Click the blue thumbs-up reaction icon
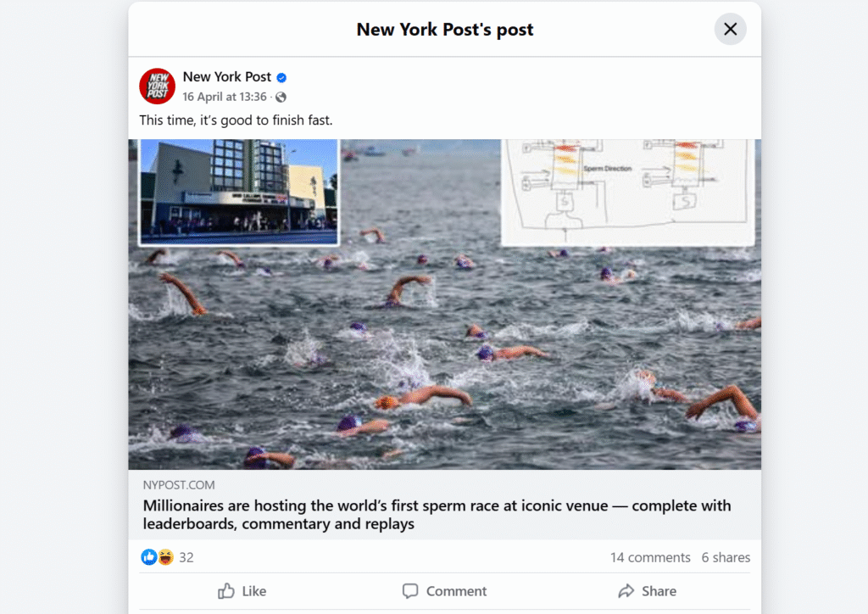The width and height of the screenshot is (868, 614). coord(148,557)
